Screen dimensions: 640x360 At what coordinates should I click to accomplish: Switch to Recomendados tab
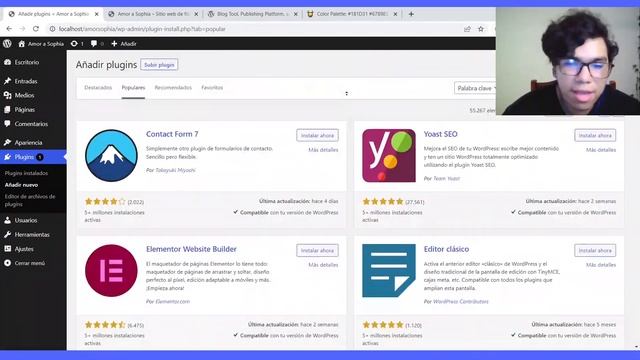(173, 88)
